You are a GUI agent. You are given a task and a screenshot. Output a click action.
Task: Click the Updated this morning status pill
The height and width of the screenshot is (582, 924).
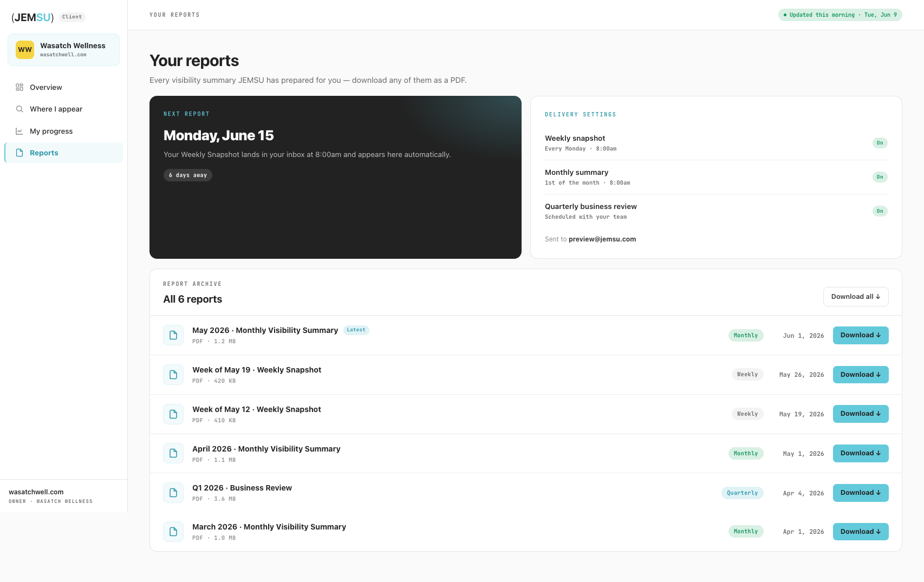[840, 15]
